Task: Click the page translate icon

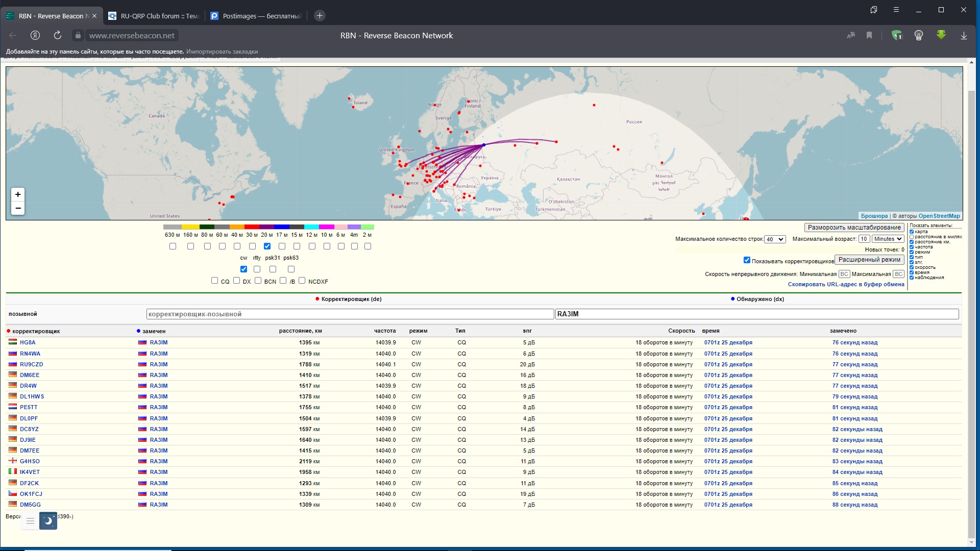Action: pyautogui.click(x=851, y=35)
